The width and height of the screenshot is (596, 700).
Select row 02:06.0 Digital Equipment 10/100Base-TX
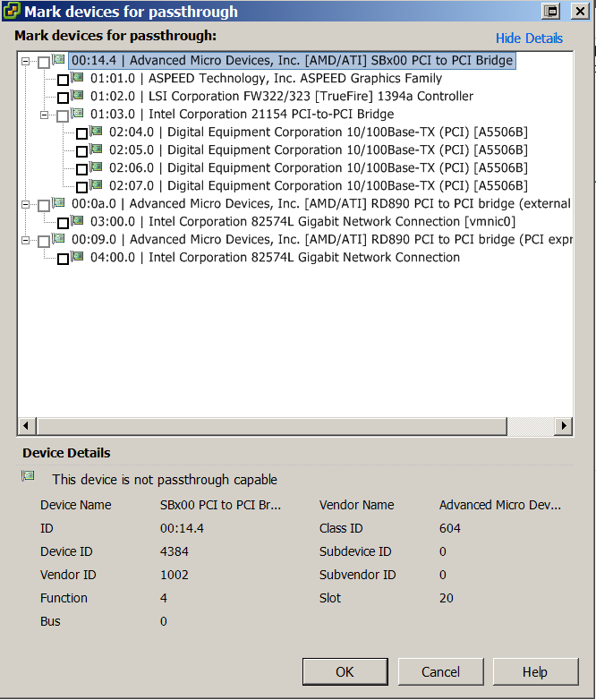(x=319, y=168)
